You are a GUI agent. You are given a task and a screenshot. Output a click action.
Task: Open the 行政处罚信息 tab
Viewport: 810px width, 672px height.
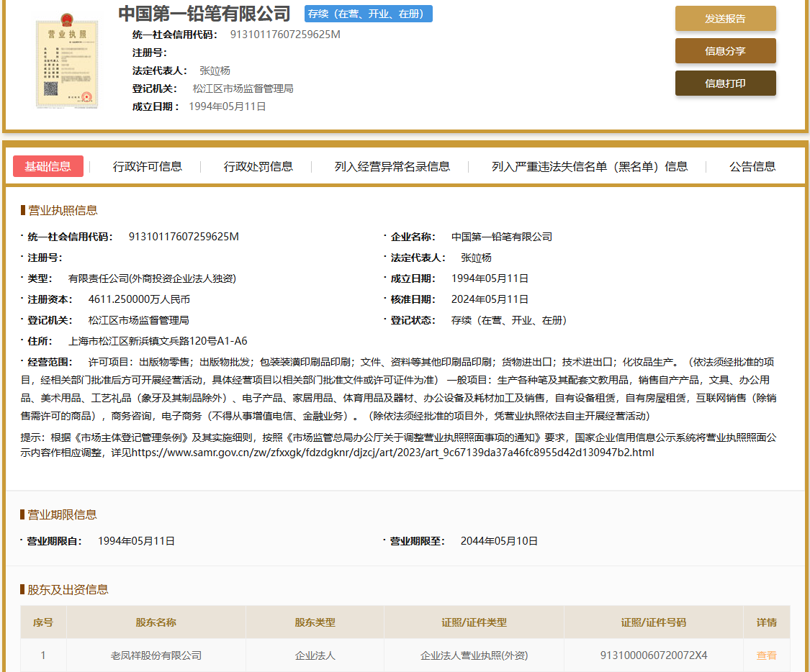(258, 166)
